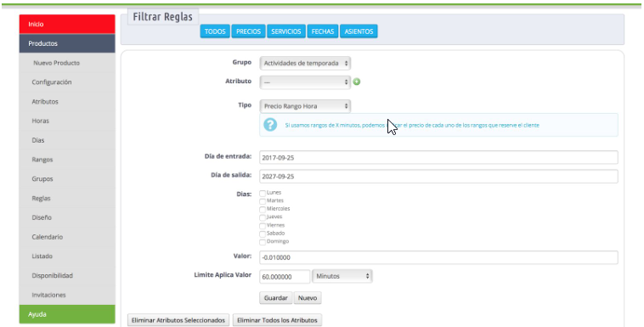This screenshot has width=644, height=327.
Task: Open Reglas in the sidebar
Action: click(67, 198)
